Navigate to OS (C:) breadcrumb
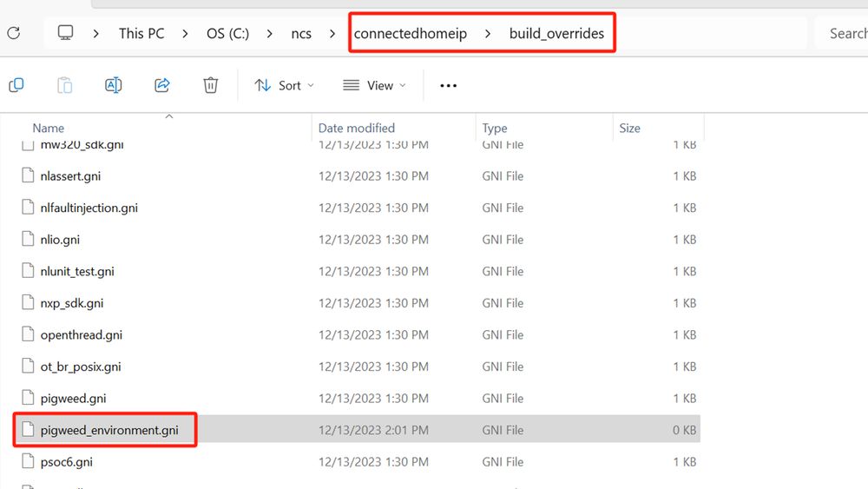The image size is (868, 489). pyautogui.click(x=227, y=34)
